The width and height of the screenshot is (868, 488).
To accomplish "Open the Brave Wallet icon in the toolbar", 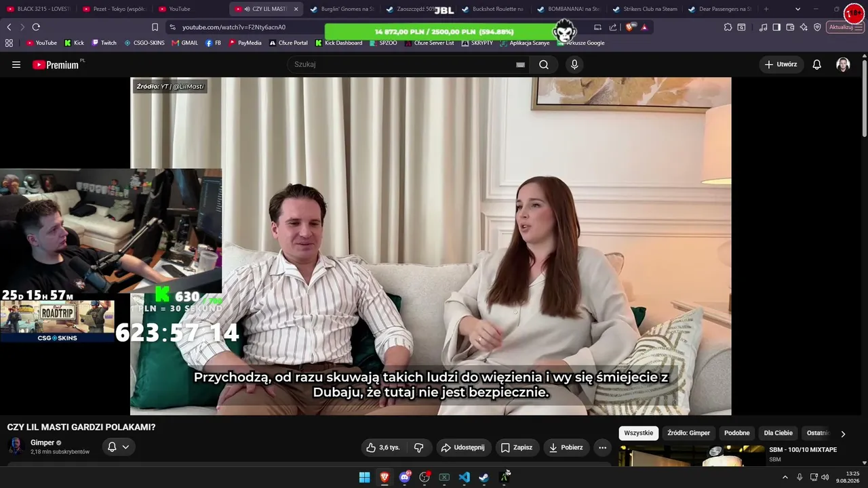I will pos(790,27).
